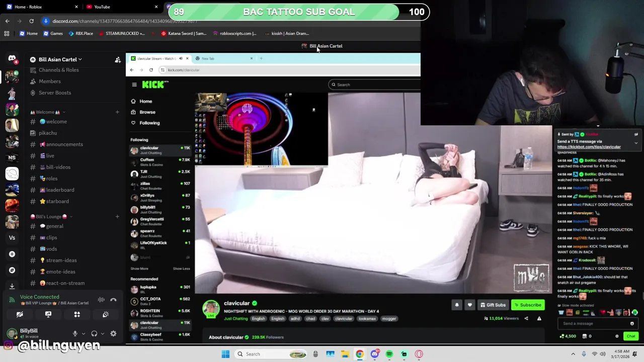This screenshot has height=362, width=644.
Task: Open Kick hamburger menu icon
Action: [x=134, y=84]
